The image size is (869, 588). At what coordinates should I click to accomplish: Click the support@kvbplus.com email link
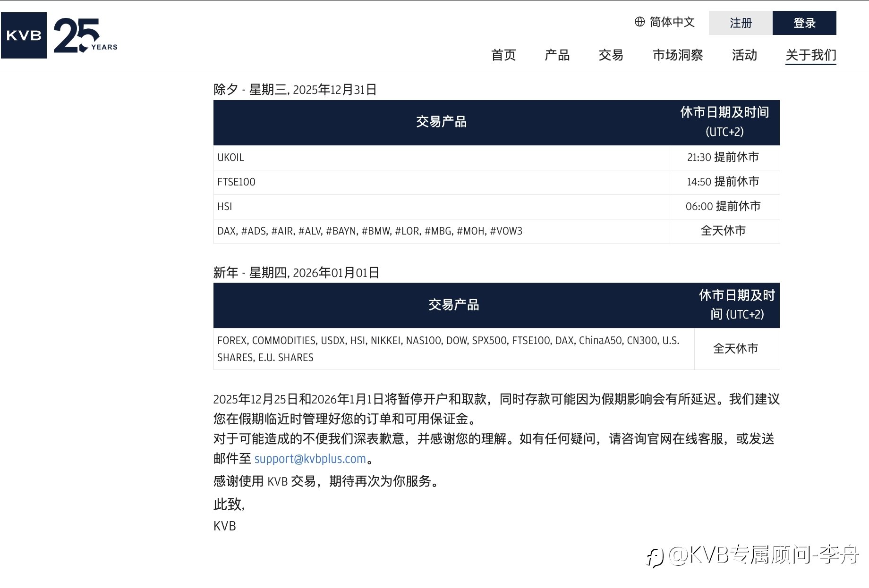[x=310, y=459]
